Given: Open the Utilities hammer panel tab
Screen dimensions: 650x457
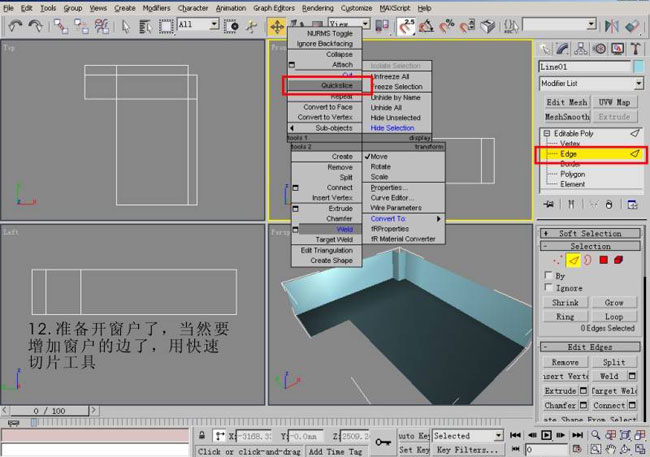Looking at the screenshot, I should pos(636,49).
